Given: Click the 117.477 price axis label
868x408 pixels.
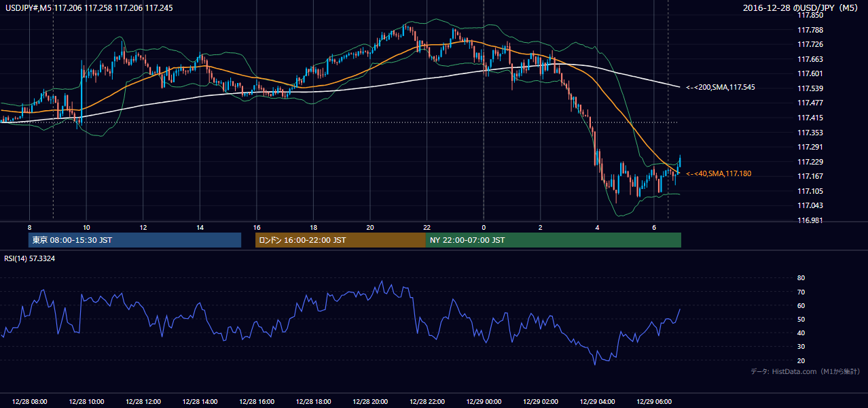Looking at the screenshot, I should pyautogui.click(x=811, y=103).
